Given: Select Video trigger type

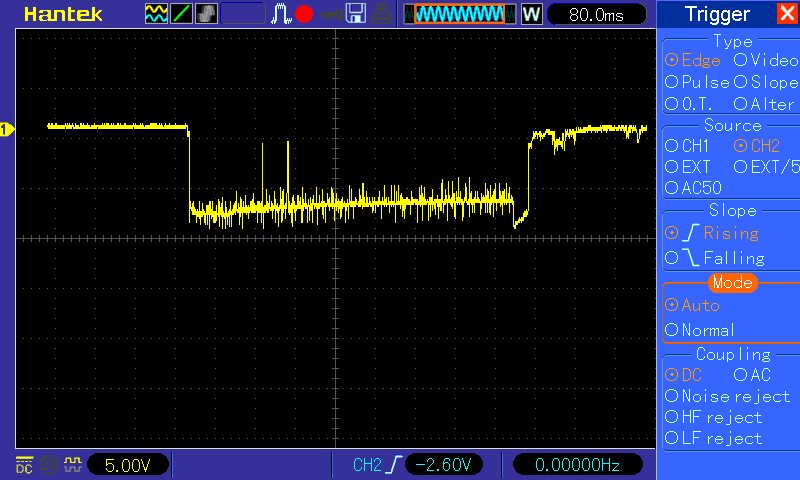Looking at the screenshot, I should click(x=766, y=60).
